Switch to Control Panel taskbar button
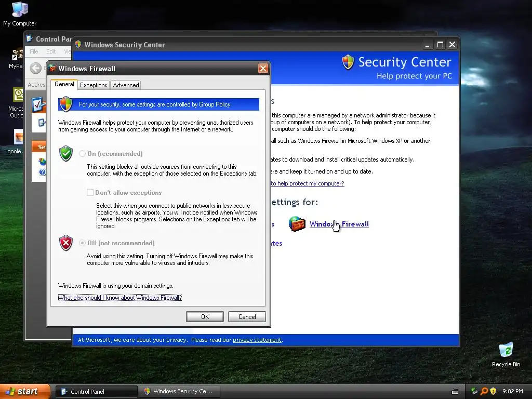 pyautogui.click(x=97, y=392)
